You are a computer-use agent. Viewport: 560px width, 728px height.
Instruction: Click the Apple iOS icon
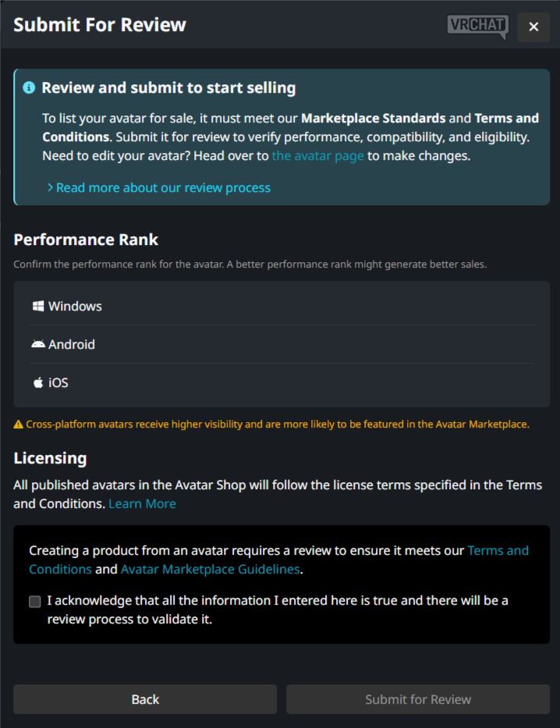click(37, 383)
